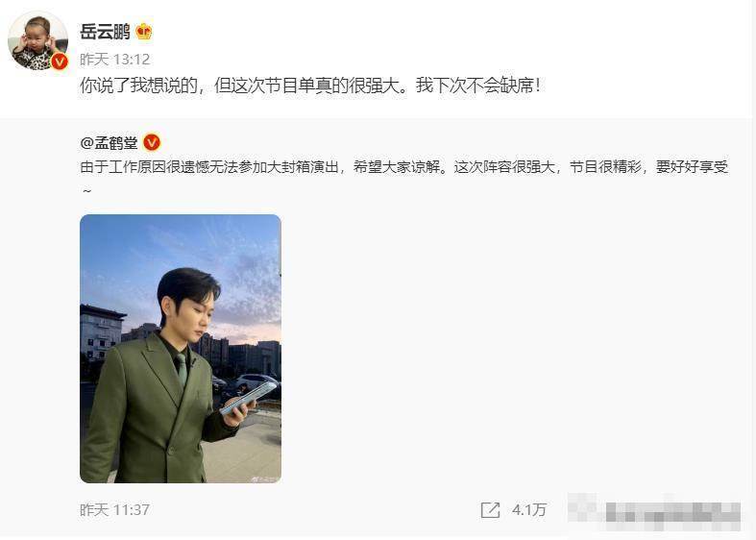Image resolution: width=756 pixels, height=540 pixels.
Task: Click the 4.1万 repost count
Action: coord(529,509)
